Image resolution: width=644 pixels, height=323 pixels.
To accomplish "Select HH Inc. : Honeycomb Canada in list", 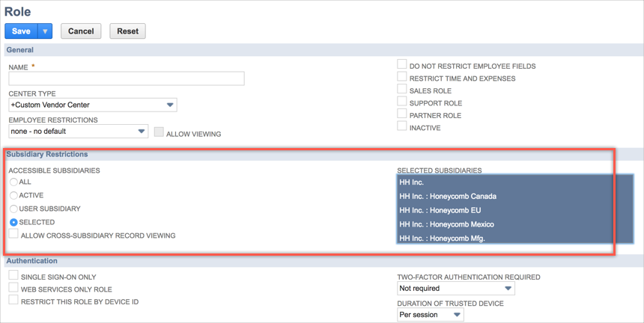I will click(448, 197).
